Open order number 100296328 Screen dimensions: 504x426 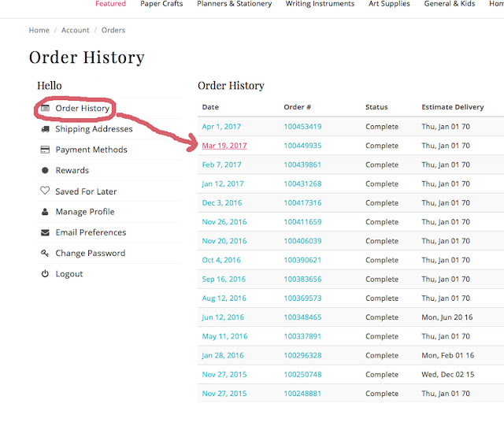[x=302, y=356]
